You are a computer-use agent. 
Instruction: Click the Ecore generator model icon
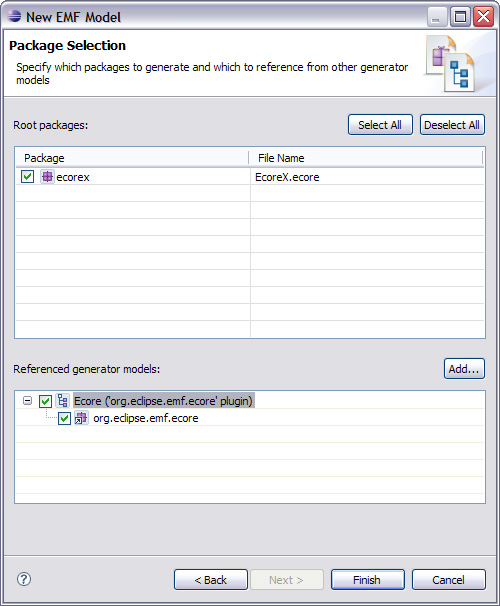coord(63,401)
